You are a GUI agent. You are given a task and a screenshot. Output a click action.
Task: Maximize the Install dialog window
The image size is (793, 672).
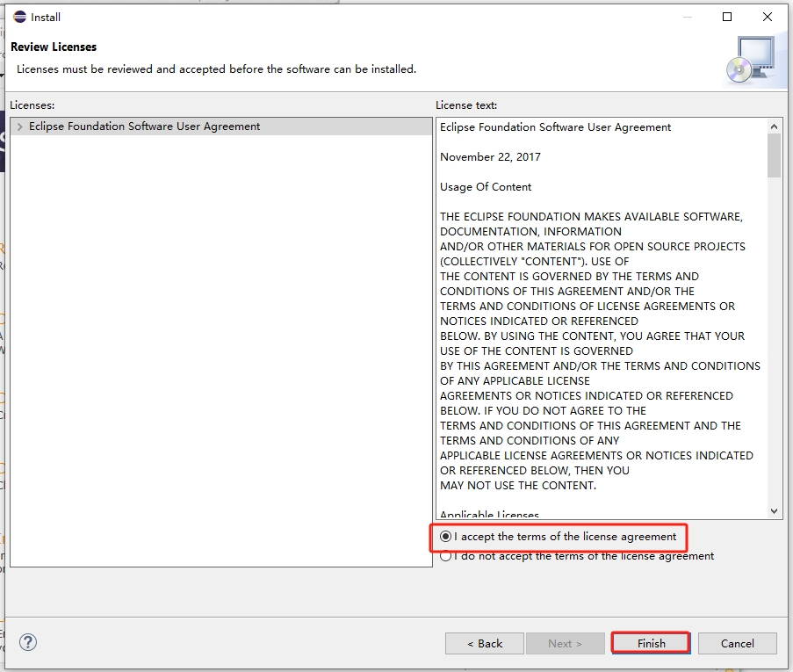pyautogui.click(x=727, y=17)
